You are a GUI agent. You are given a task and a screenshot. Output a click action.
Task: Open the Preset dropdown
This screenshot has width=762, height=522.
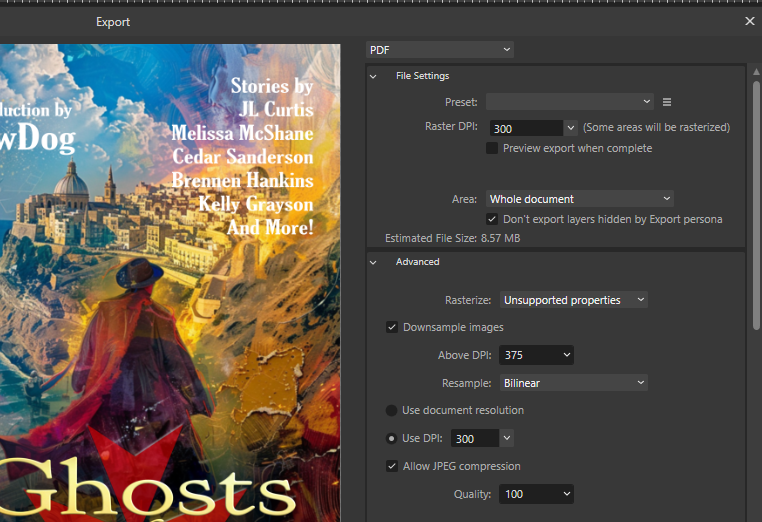(569, 102)
